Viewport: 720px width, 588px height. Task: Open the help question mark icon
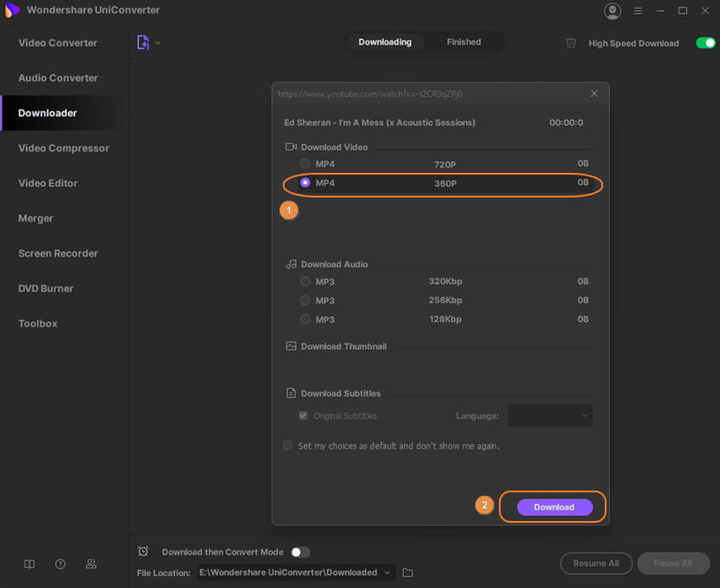coord(60,563)
